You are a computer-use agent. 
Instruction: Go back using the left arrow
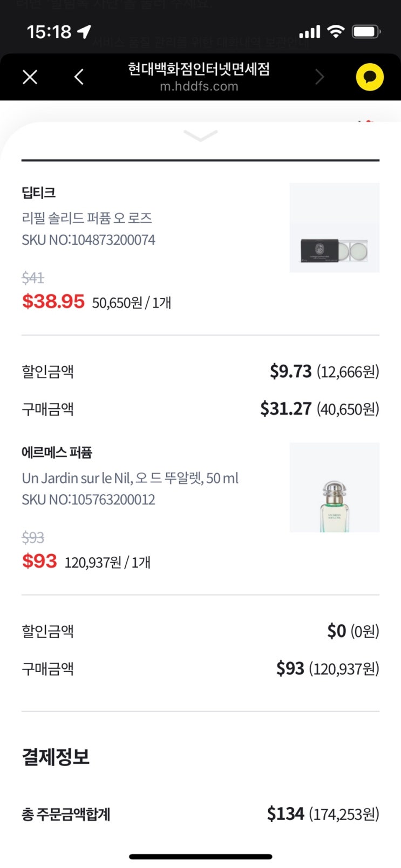79,77
